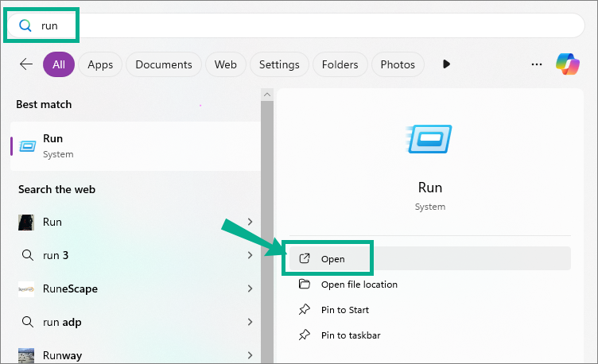This screenshot has width=598, height=364.
Task: Click the magnifier icon beside 'run adp'
Action: point(28,322)
